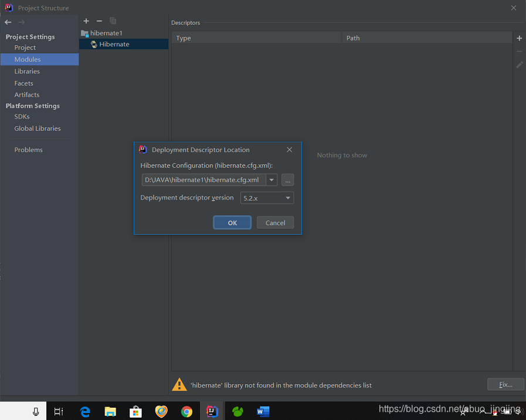Click the forward navigation arrow

point(22,22)
